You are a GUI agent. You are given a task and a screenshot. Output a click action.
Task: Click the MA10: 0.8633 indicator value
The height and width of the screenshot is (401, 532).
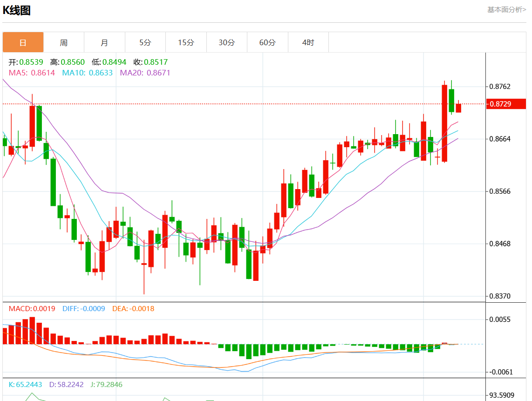tap(87, 73)
